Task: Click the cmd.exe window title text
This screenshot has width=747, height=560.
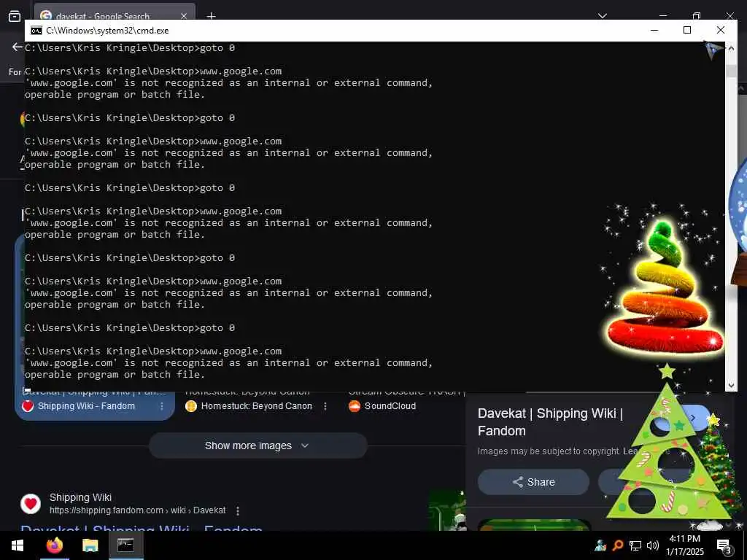Action: point(107,31)
